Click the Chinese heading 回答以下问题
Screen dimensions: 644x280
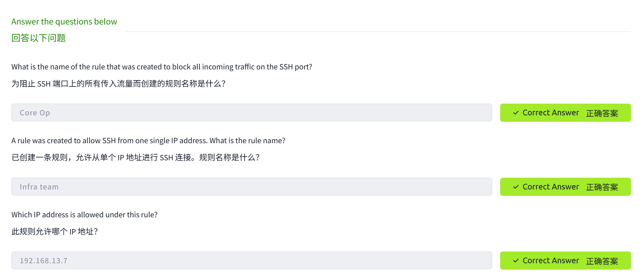tap(39, 38)
